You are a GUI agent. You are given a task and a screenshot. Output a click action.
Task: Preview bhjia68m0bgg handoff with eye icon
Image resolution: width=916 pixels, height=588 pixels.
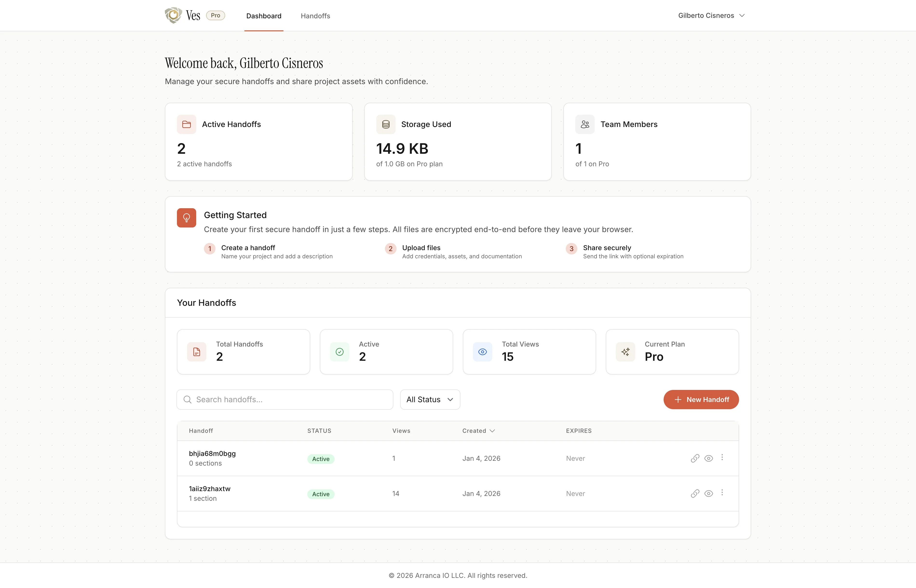[709, 458]
